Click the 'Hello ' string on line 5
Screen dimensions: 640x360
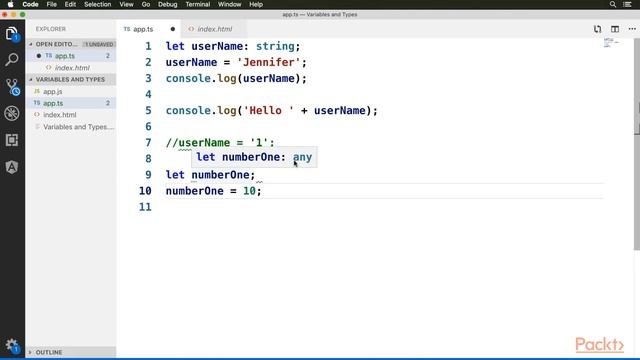point(269,111)
